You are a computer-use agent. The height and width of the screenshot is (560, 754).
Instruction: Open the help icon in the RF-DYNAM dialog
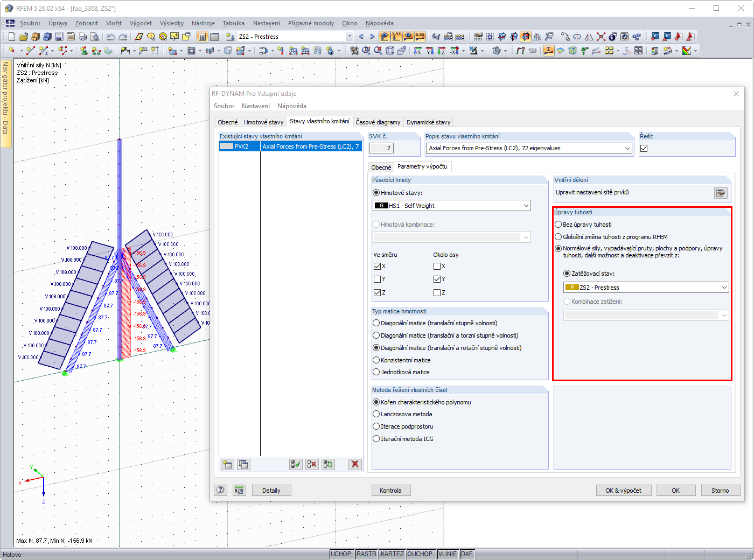(220, 490)
